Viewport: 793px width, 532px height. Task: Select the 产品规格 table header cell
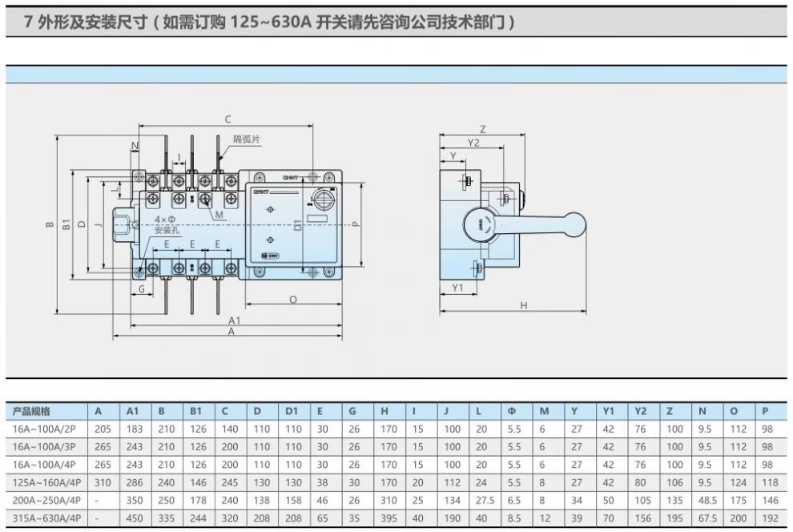(x=32, y=411)
